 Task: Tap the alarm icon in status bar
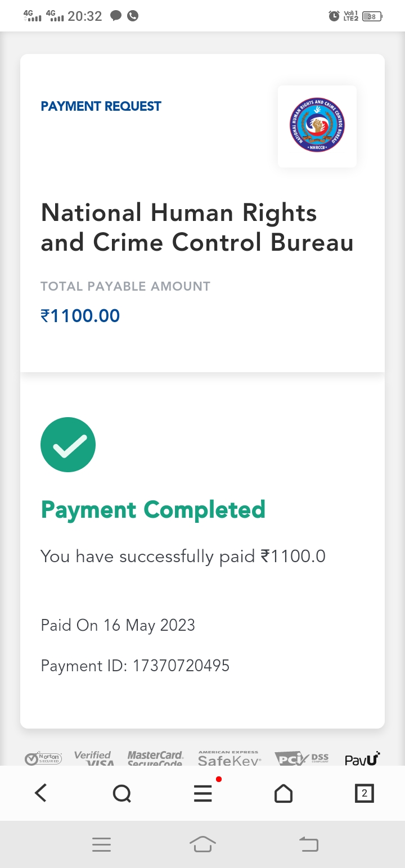(334, 16)
